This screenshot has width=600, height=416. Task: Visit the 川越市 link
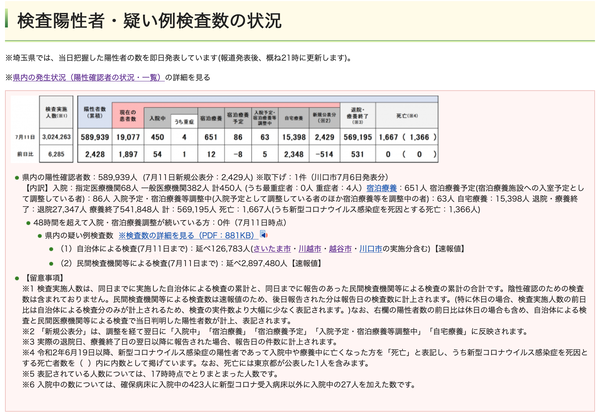coord(310,249)
